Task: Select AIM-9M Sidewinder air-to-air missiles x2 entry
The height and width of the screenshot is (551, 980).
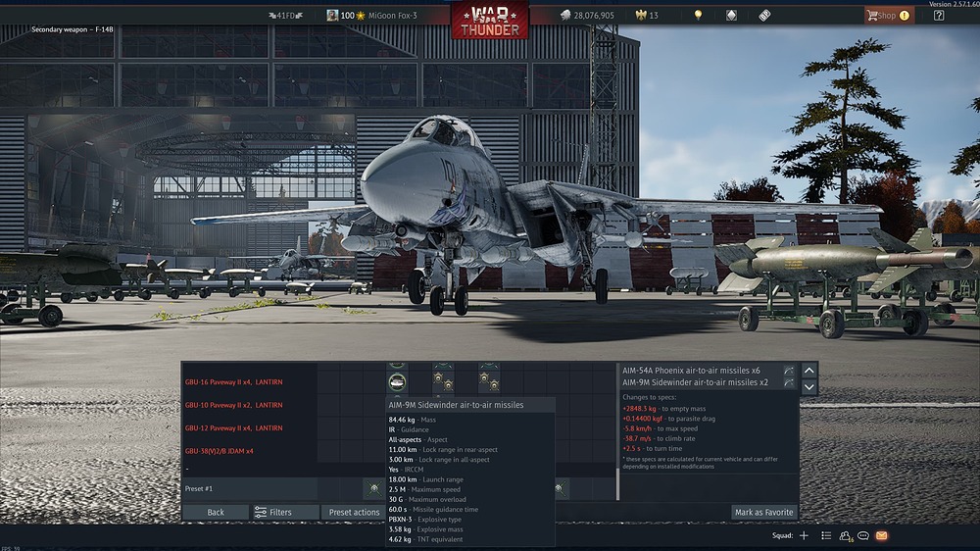Action: (x=695, y=382)
